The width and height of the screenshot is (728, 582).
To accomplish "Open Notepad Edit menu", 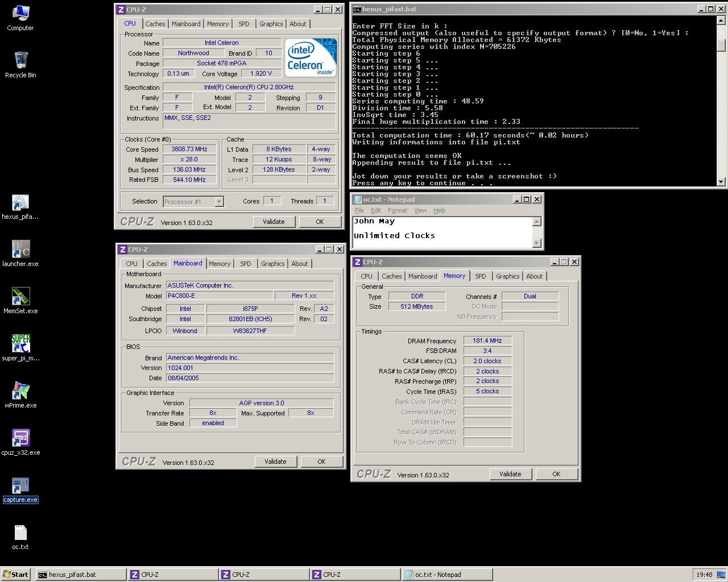I will point(376,210).
